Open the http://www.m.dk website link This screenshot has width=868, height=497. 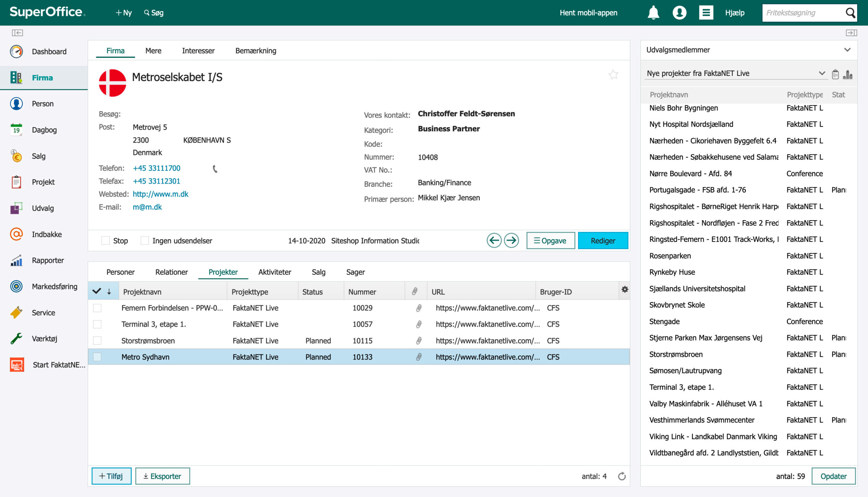161,194
